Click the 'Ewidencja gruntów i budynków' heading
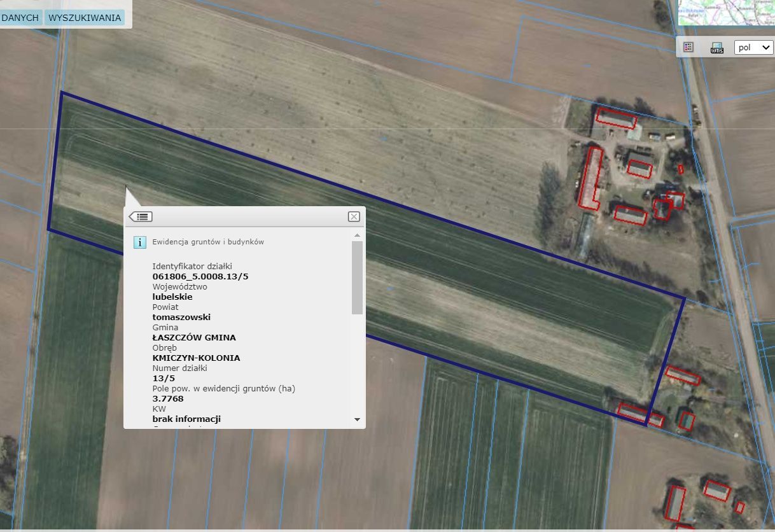775x532 pixels. 208,242
